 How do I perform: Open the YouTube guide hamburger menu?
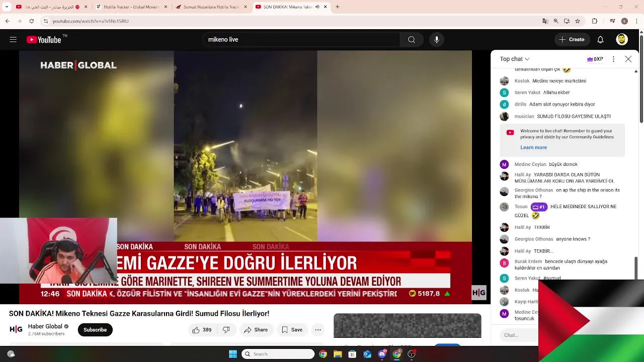tap(13, 40)
